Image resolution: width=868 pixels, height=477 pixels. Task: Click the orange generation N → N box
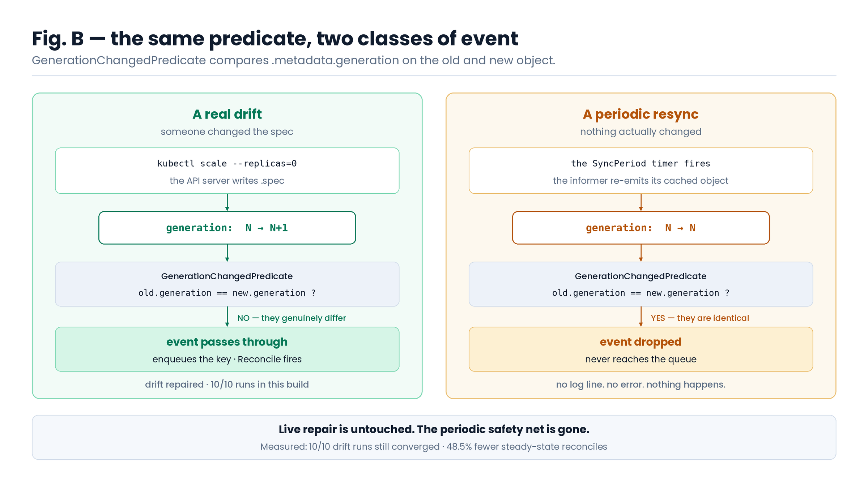pyautogui.click(x=641, y=228)
